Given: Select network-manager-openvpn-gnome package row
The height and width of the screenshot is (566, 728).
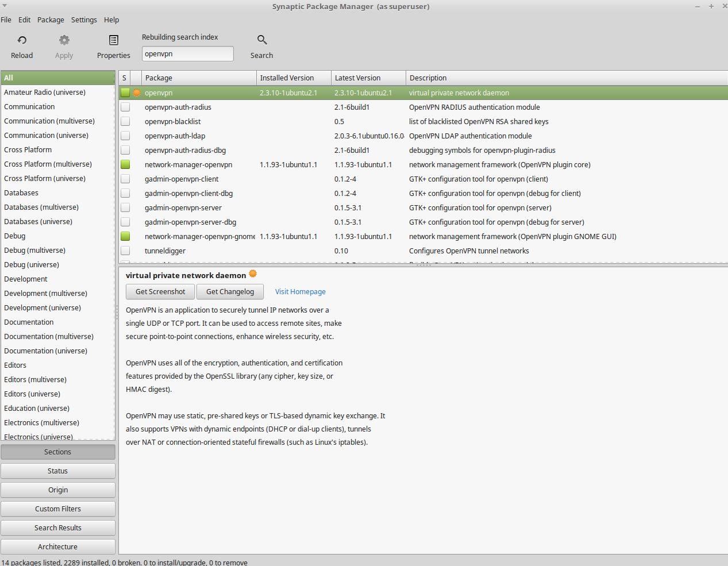Looking at the screenshot, I should coord(423,236).
